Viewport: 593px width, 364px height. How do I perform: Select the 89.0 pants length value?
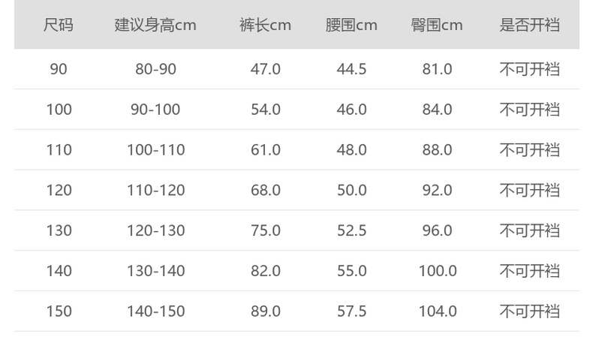tap(265, 311)
